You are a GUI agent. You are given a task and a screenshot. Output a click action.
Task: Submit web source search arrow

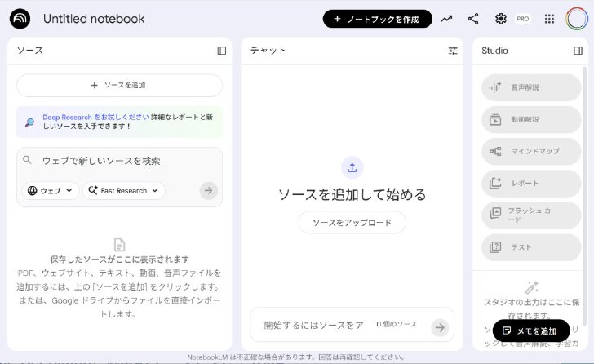click(x=208, y=190)
